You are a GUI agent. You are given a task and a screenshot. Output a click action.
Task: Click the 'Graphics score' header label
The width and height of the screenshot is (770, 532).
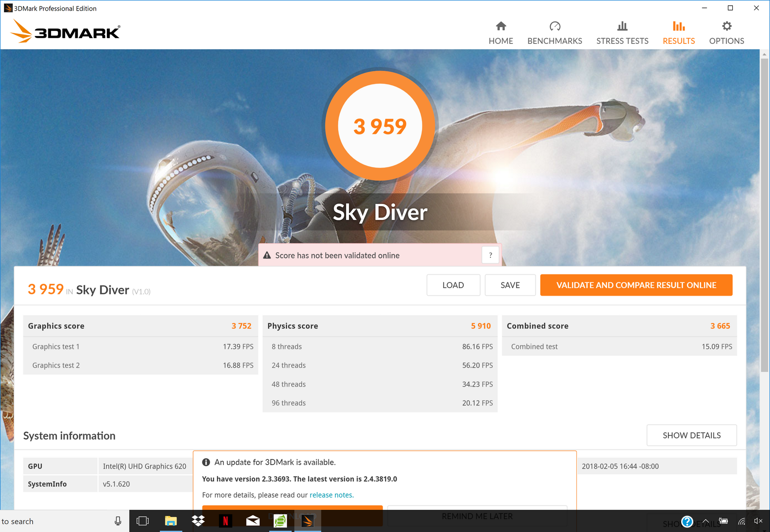click(x=56, y=326)
